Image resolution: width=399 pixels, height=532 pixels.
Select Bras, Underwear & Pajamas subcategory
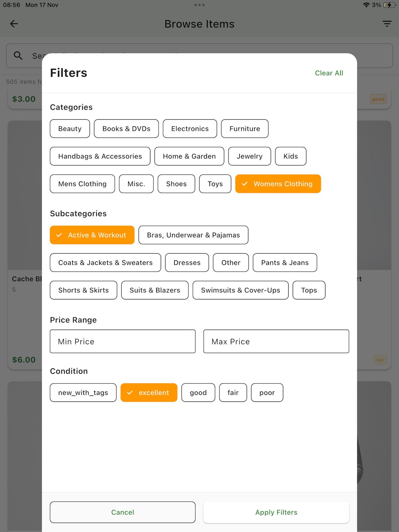pyautogui.click(x=194, y=235)
